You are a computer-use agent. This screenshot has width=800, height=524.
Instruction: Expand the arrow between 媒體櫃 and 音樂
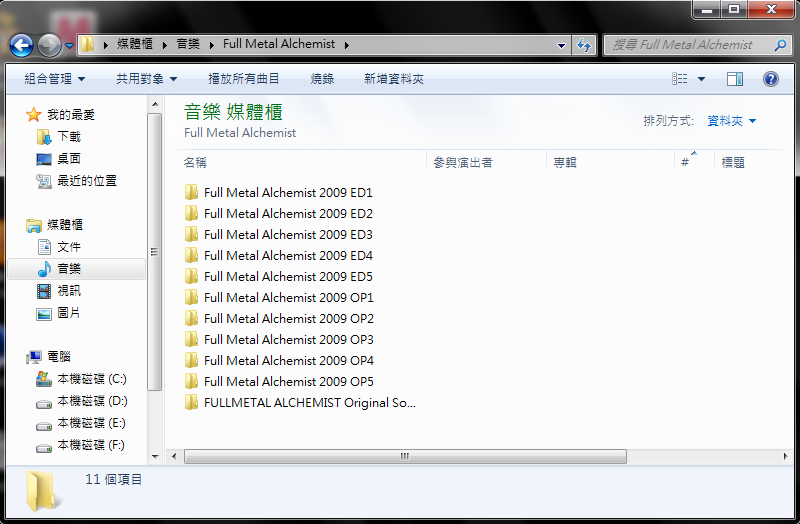pos(164,45)
